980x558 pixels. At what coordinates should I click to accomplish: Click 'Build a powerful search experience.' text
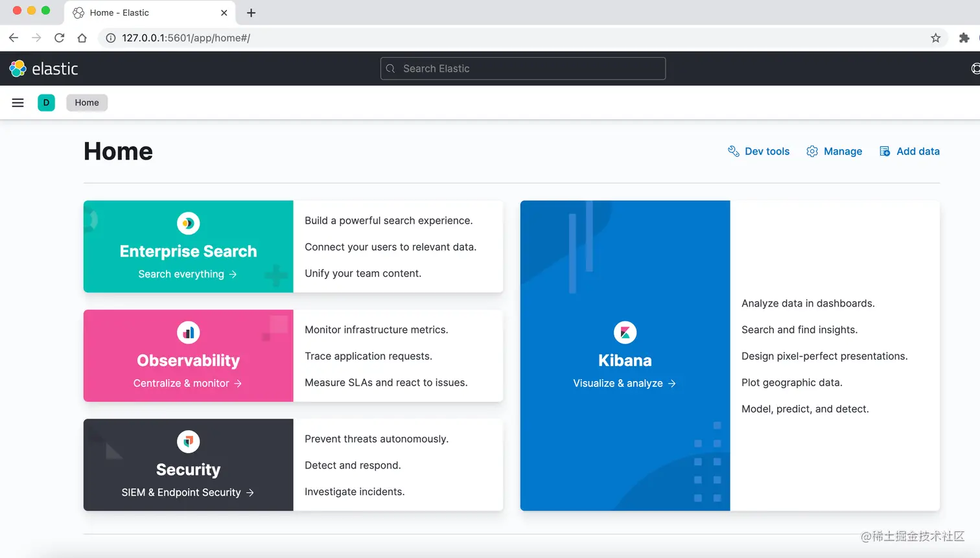tap(389, 220)
